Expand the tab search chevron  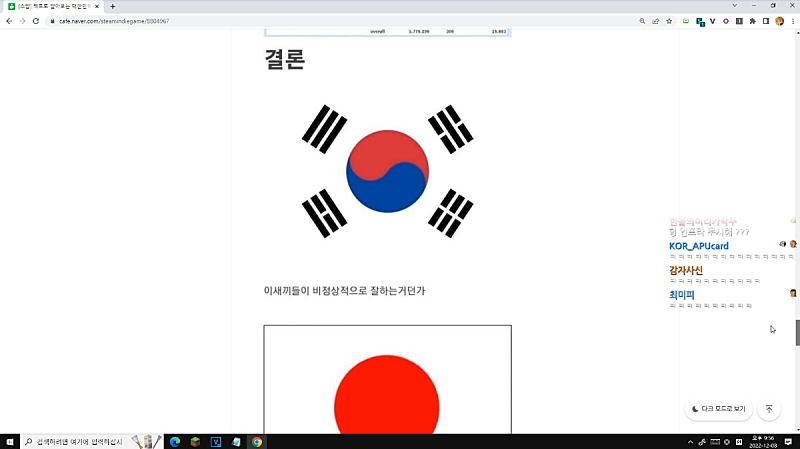click(x=735, y=6)
